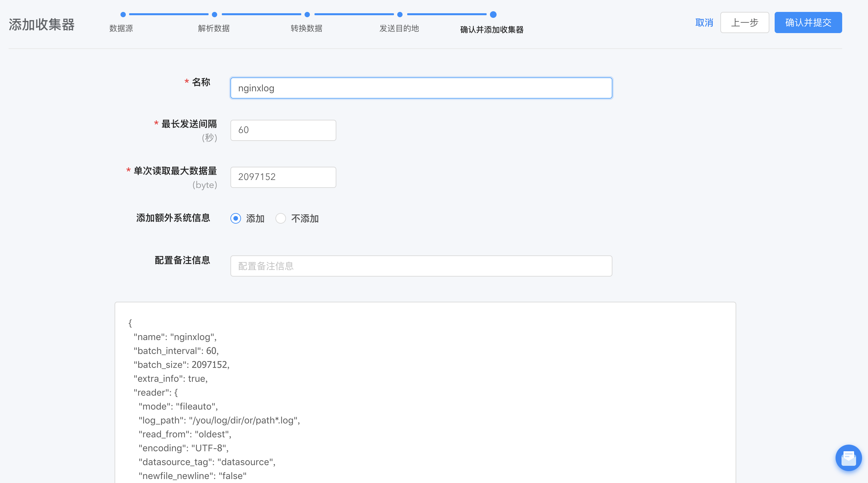Click the "read_from": "oldest" line
This screenshot has height=483, width=868.
point(185,434)
